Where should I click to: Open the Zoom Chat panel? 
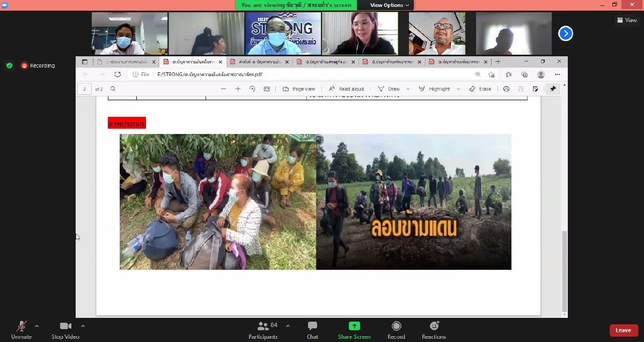312,330
